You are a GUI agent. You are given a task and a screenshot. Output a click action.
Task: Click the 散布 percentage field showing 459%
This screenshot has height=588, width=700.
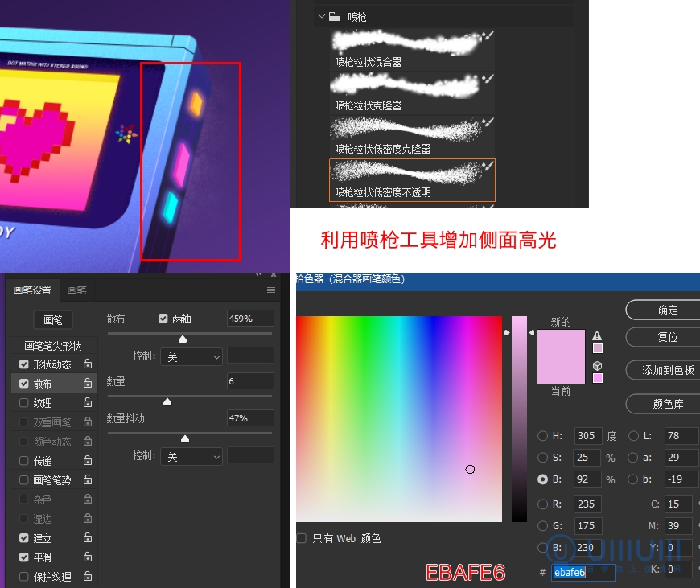(250, 319)
